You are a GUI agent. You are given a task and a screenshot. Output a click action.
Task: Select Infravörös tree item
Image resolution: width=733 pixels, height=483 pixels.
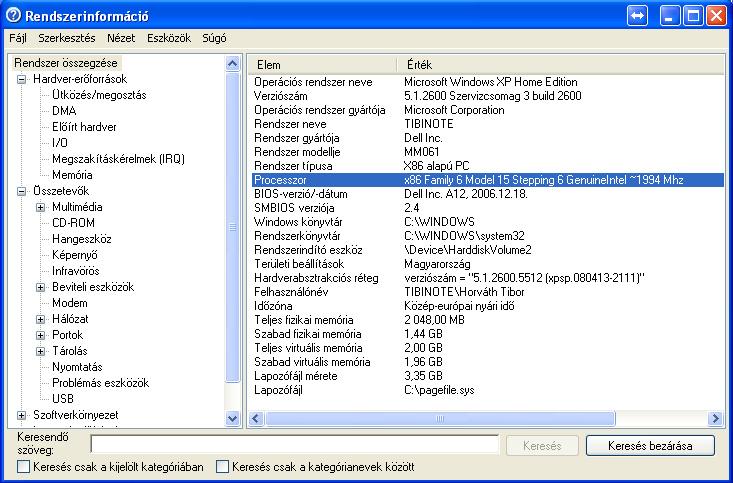76,271
